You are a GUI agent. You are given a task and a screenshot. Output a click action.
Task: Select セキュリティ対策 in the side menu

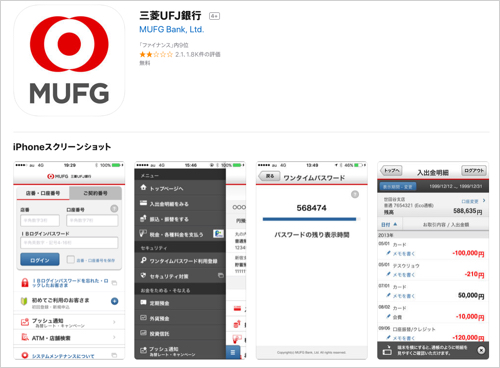(180, 276)
